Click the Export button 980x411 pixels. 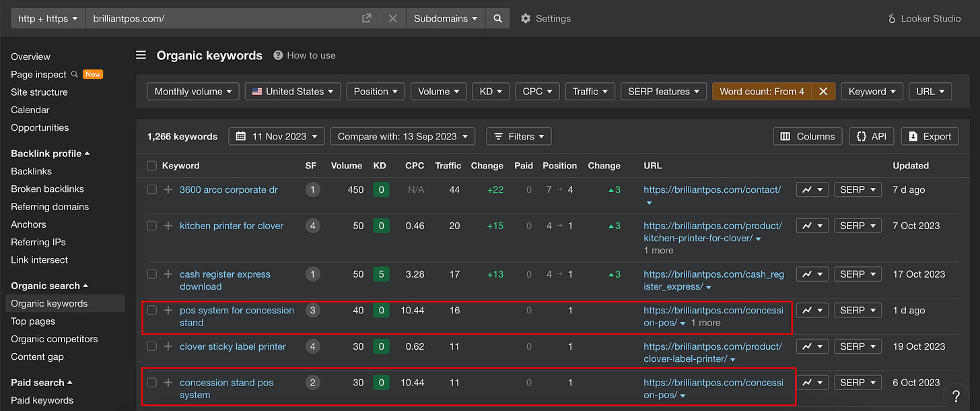930,136
